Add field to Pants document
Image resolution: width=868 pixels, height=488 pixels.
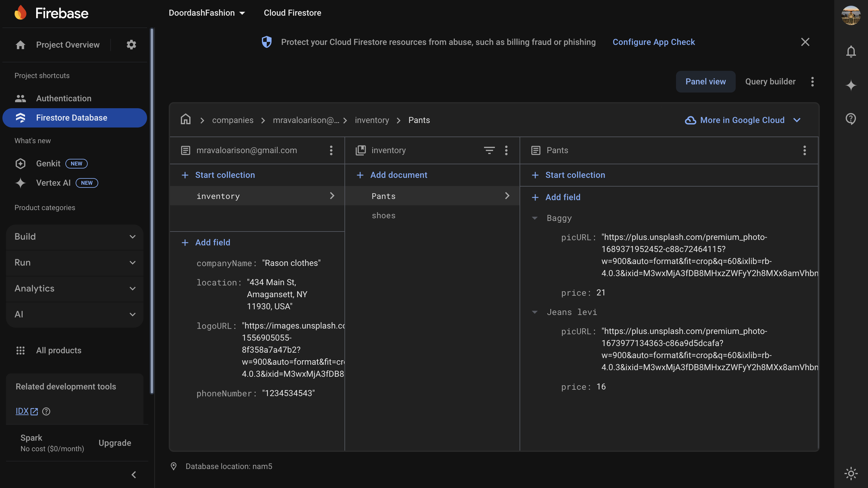tap(556, 197)
